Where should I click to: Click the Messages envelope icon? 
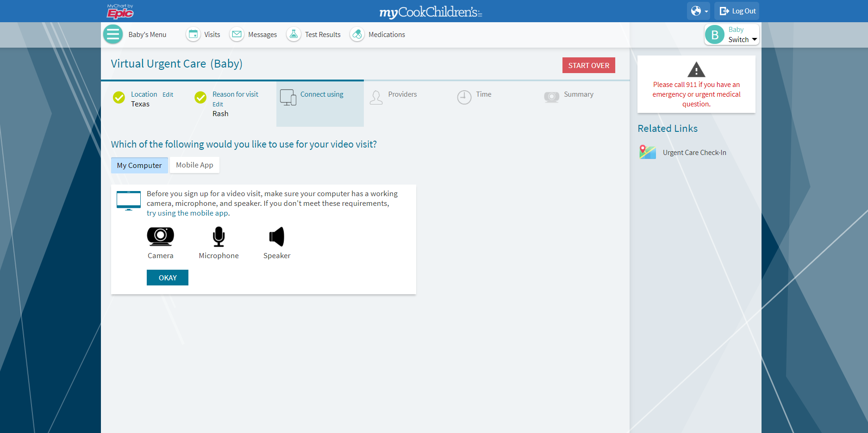coord(237,35)
